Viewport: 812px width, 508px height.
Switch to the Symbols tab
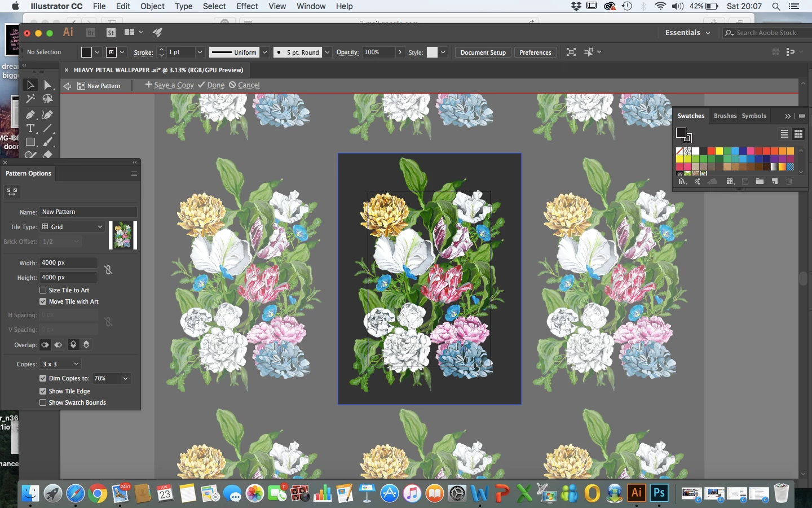point(754,116)
